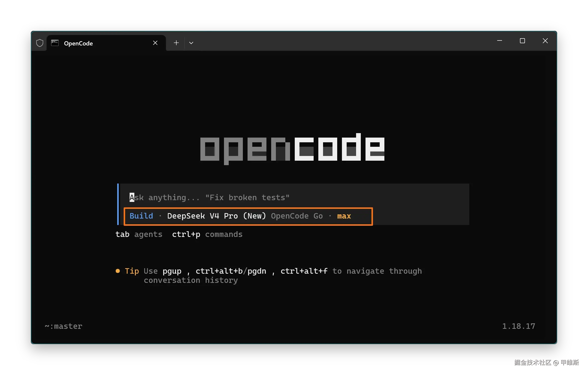Viewport: 588px width, 375px height.
Task: Click the version number 1.18.17
Action: (x=518, y=326)
